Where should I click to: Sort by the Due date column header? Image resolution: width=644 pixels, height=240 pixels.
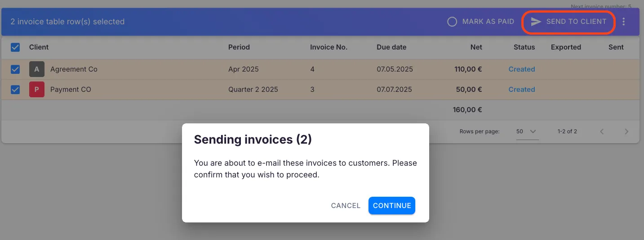pos(391,47)
